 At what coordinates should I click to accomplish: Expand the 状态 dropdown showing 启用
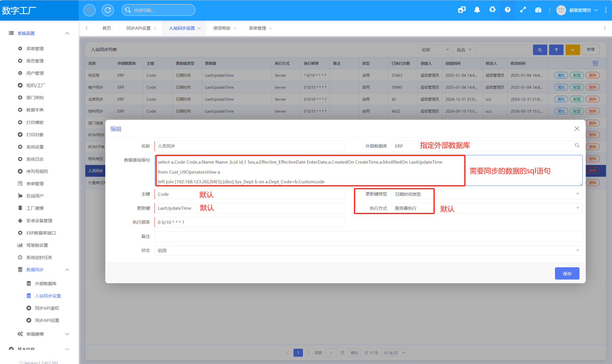(x=577, y=251)
